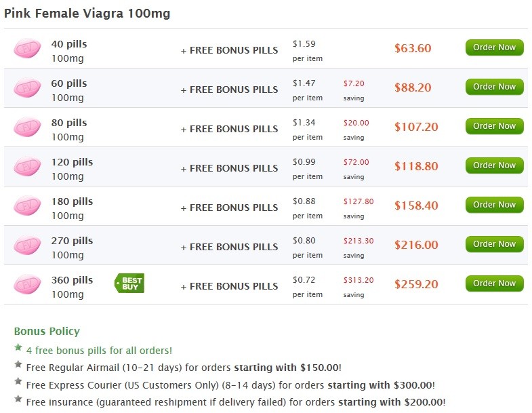Order the 120 pills package at $118.80

pyautogui.click(x=494, y=165)
